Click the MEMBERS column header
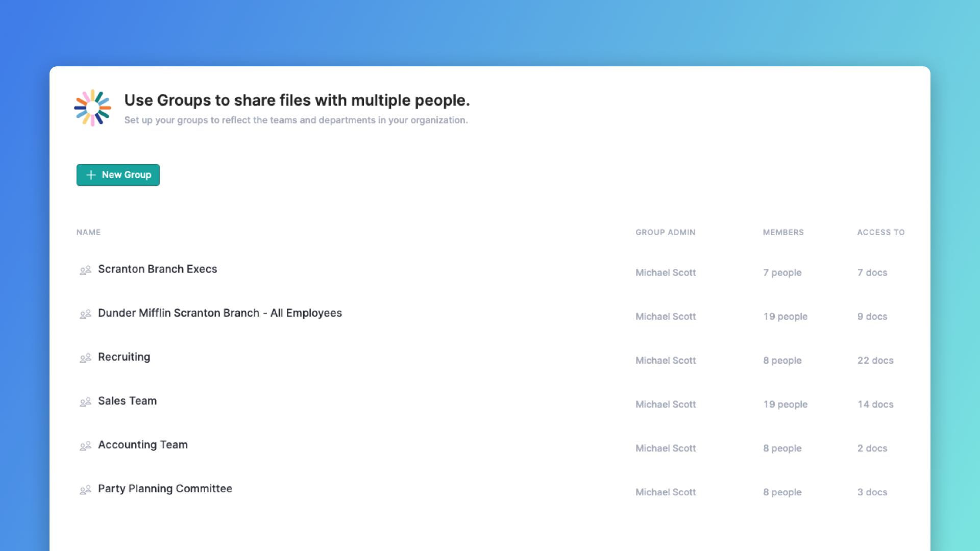 (783, 232)
